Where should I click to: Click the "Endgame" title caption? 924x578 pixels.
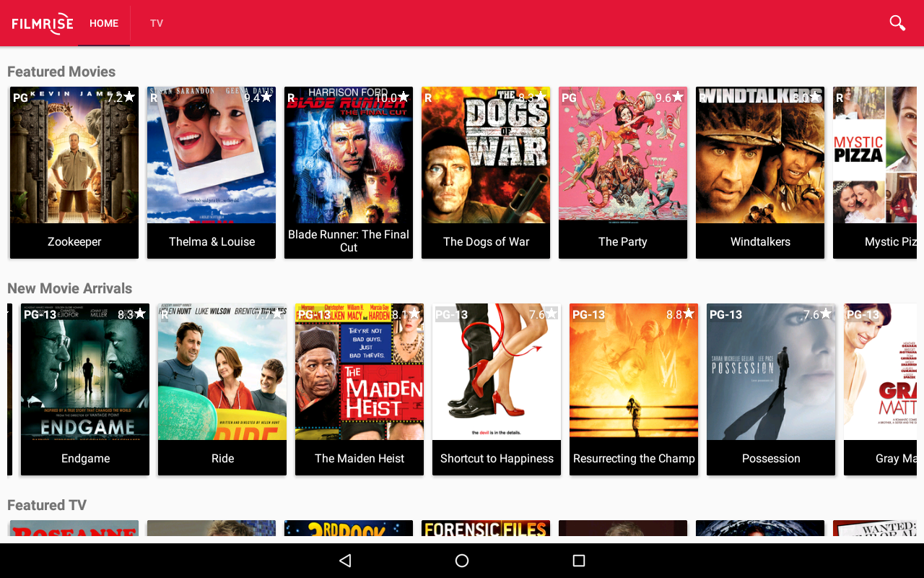[85, 458]
